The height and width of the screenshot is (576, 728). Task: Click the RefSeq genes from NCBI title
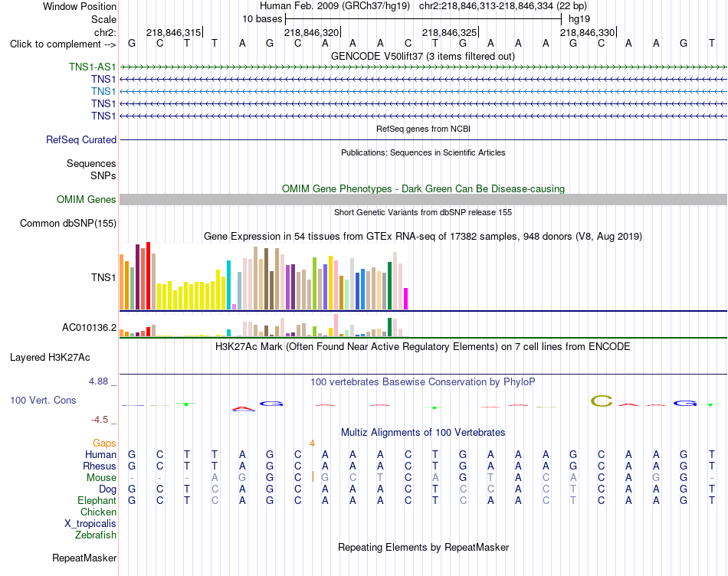coord(423,129)
